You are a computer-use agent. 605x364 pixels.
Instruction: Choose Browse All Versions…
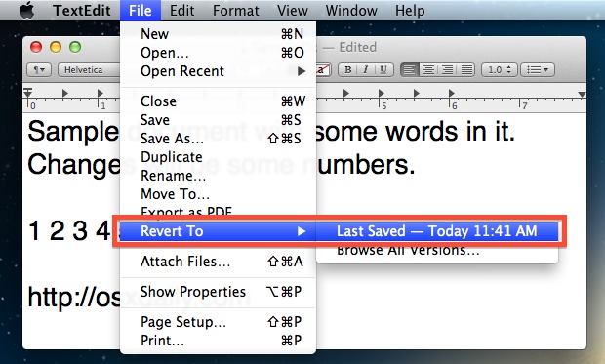pyautogui.click(x=437, y=250)
